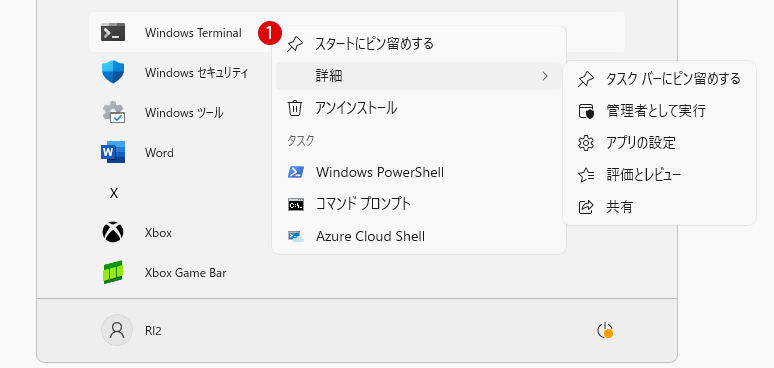Screen dimensions: 774x368
Task: Open the Windows Terminal app icon
Action: [113, 32]
